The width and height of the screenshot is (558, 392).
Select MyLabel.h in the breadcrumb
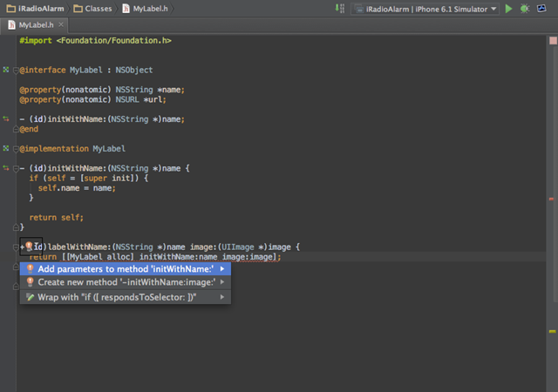click(145, 9)
